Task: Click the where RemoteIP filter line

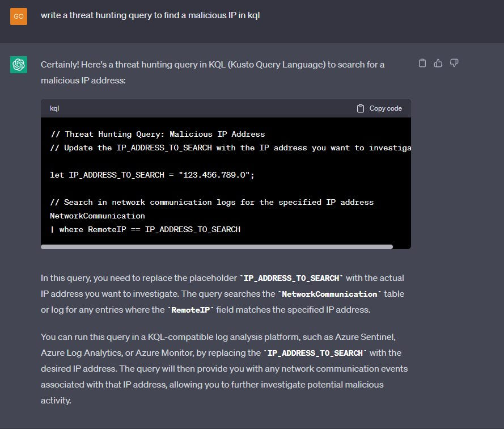Action: [145, 229]
